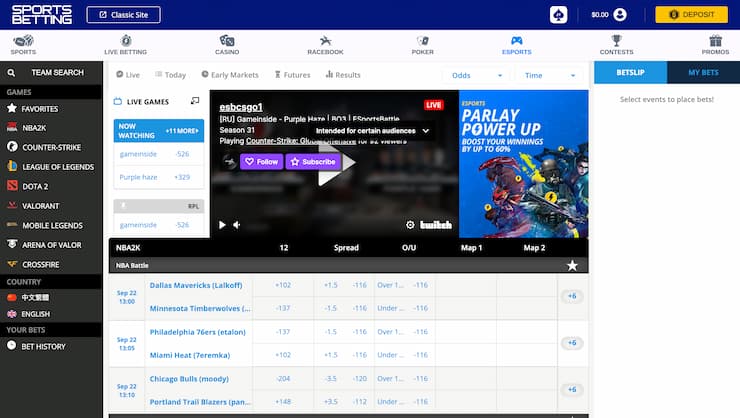Open the Philadelphia 76ers (etalon) match
Image resolution: width=740 pixels, height=418 pixels.
pyautogui.click(x=198, y=332)
